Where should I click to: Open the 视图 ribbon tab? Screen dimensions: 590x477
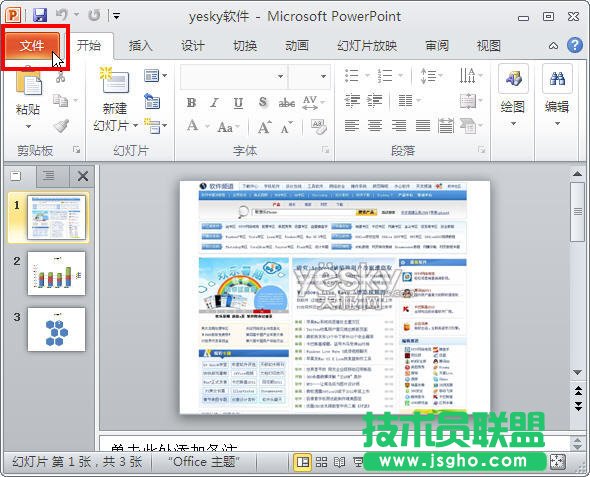click(x=488, y=46)
